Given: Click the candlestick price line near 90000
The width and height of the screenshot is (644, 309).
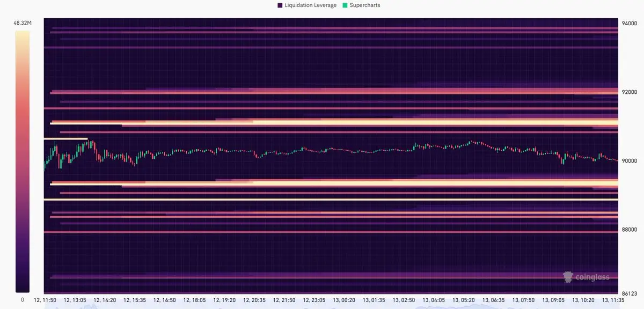Looking at the screenshot, I should (x=331, y=152).
